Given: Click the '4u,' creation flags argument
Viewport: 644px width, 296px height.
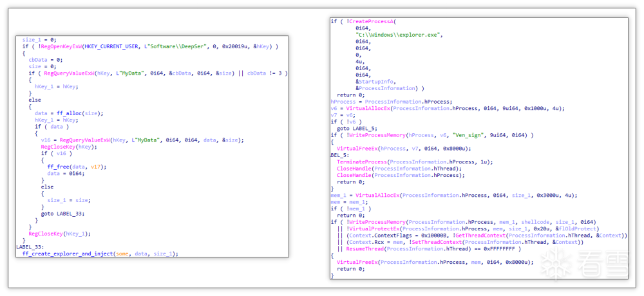Looking at the screenshot, I should pos(360,62).
